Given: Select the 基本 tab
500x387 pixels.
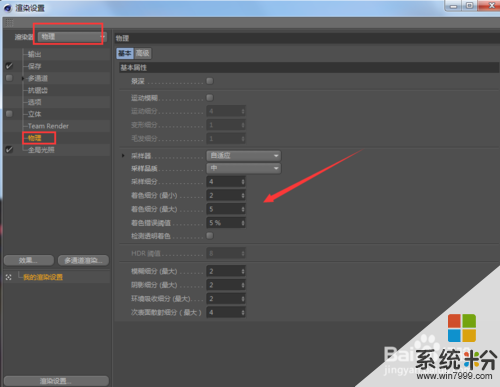Looking at the screenshot, I should [125, 53].
